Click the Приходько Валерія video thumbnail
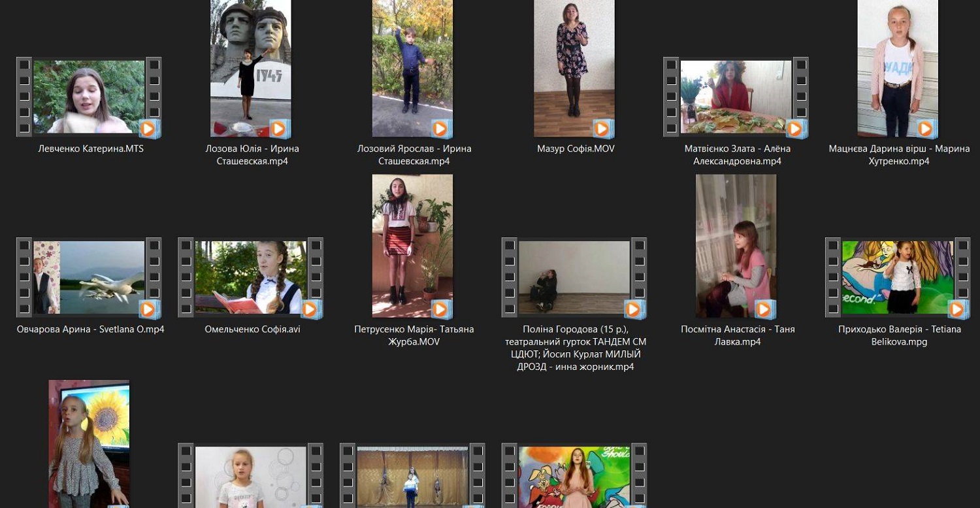980x508 pixels. point(898,277)
